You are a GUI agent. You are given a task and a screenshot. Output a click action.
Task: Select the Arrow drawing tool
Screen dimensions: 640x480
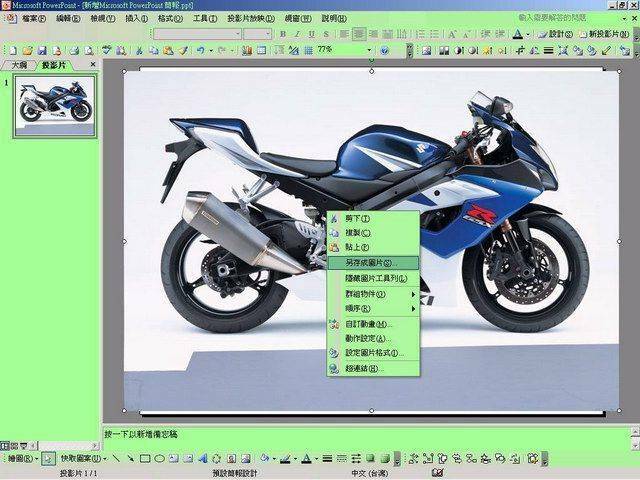(130, 458)
